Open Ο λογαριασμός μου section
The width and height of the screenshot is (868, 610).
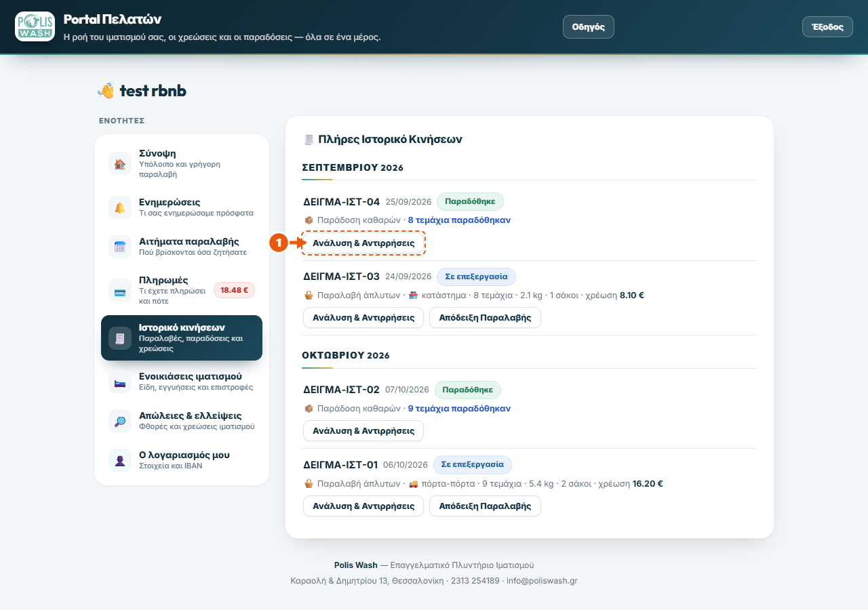[182, 460]
